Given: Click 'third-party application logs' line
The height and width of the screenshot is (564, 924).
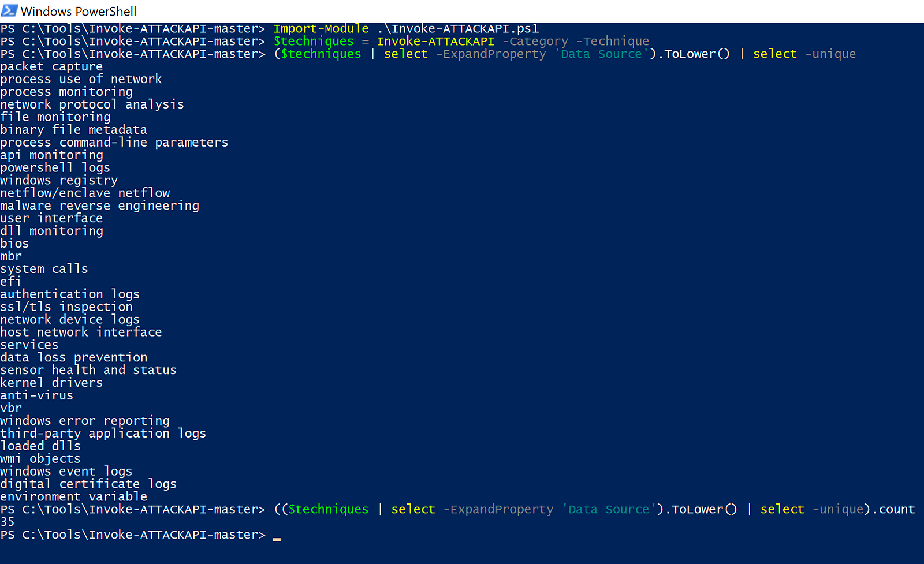Looking at the screenshot, I should tap(103, 433).
